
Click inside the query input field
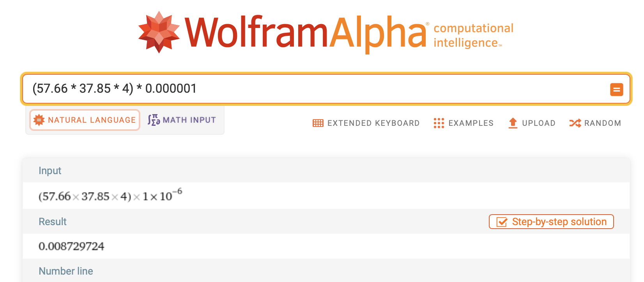tap(316, 89)
